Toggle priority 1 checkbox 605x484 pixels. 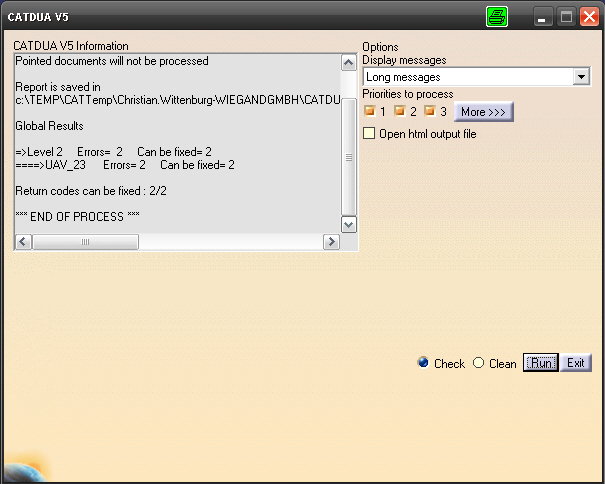(370, 111)
